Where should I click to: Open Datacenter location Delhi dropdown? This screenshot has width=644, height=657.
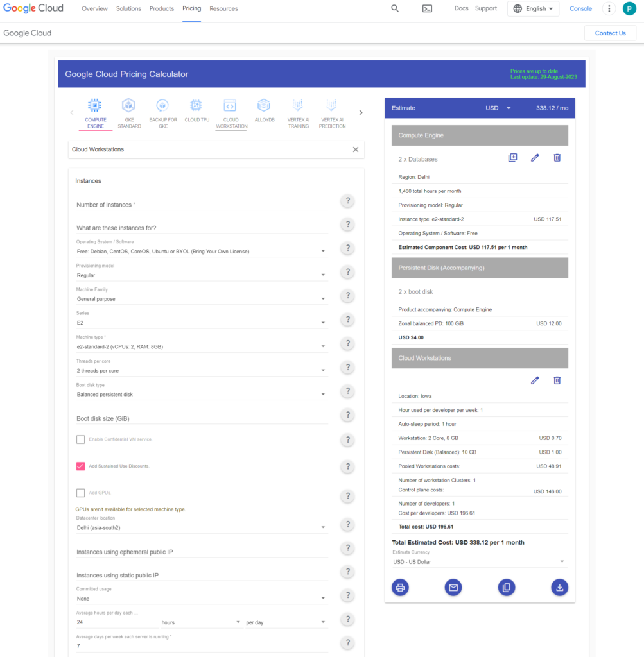click(202, 528)
